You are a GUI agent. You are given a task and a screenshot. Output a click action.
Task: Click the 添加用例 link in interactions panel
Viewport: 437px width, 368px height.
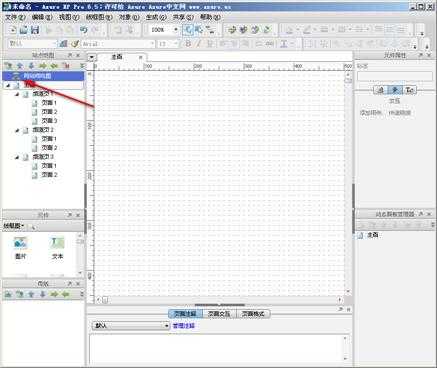370,113
